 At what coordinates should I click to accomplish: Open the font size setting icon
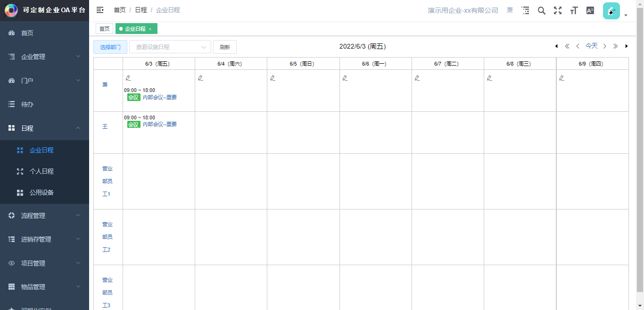coord(574,10)
